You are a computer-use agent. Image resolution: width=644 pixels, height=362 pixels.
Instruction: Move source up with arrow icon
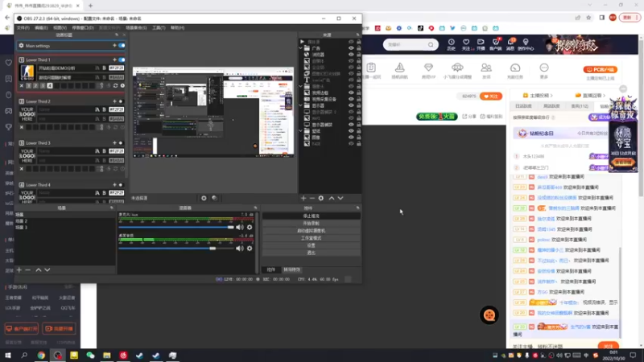[332, 198]
